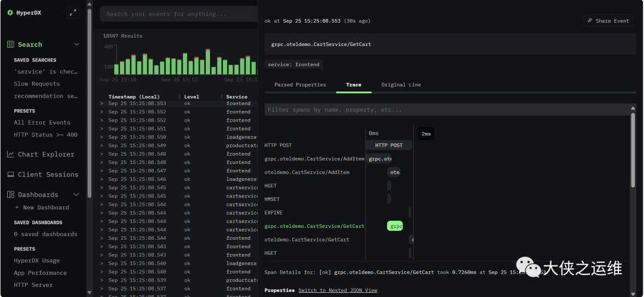The width and height of the screenshot is (644, 297).
Task: Select the green highlighted GetCart span bar
Action: (x=395, y=226)
